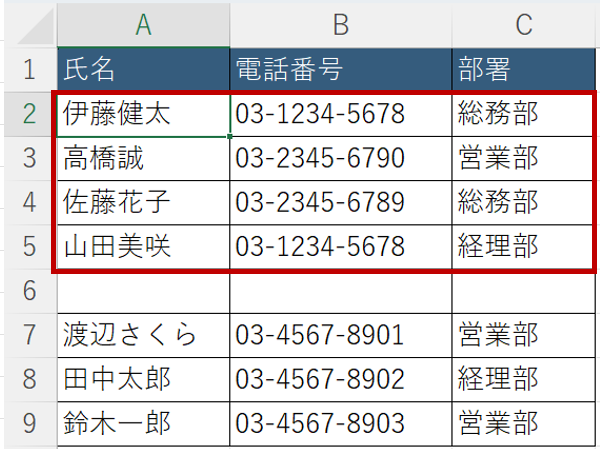Select phone number 03-2345-6790 cell
Image resolution: width=600 pixels, height=449 pixels.
click(x=340, y=158)
